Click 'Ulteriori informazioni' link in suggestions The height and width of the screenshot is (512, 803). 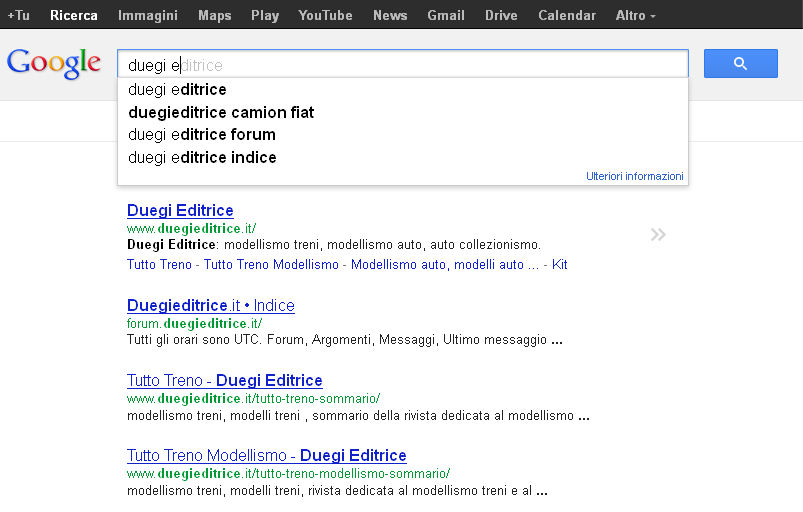tap(634, 176)
